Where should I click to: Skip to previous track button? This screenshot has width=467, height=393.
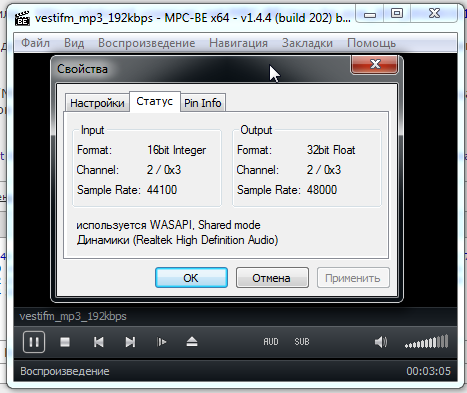pyautogui.click(x=99, y=342)
